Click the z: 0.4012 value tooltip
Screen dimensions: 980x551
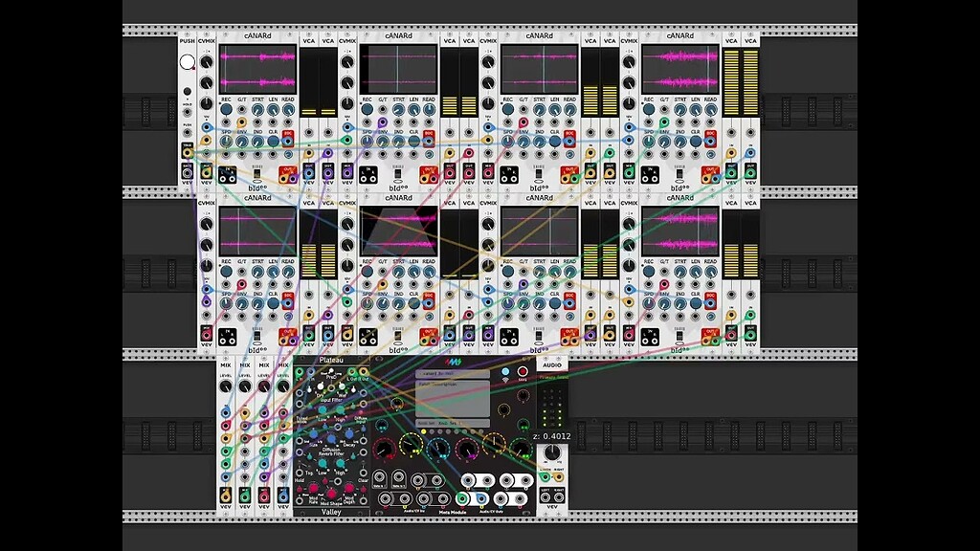(552, 436)
